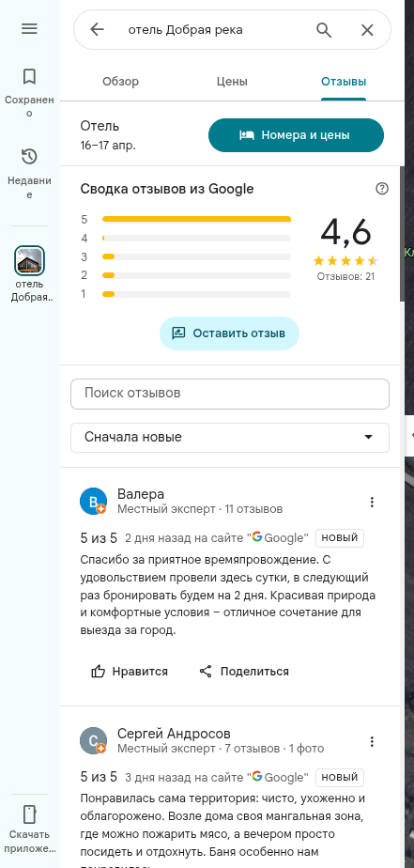The height and width of the screenshot is (868, 414).
Task: Filter reviews by the 3-star bar
Action: 196,256
